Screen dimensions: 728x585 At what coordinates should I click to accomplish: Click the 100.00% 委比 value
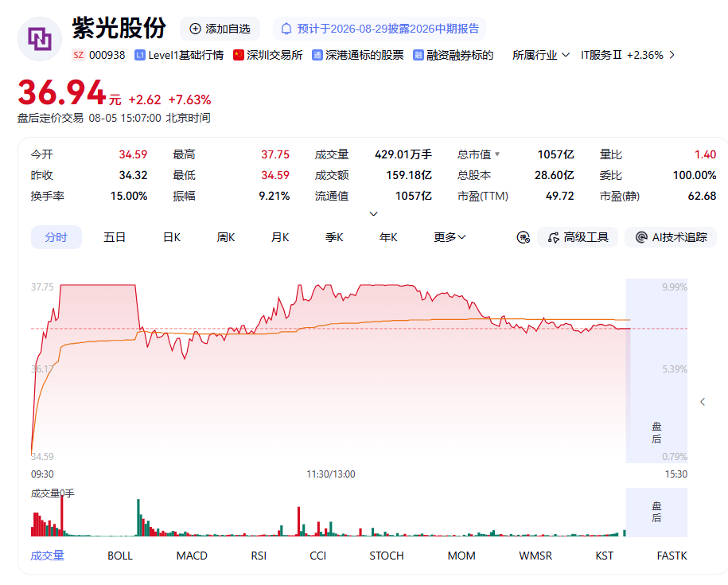(695, 175)
